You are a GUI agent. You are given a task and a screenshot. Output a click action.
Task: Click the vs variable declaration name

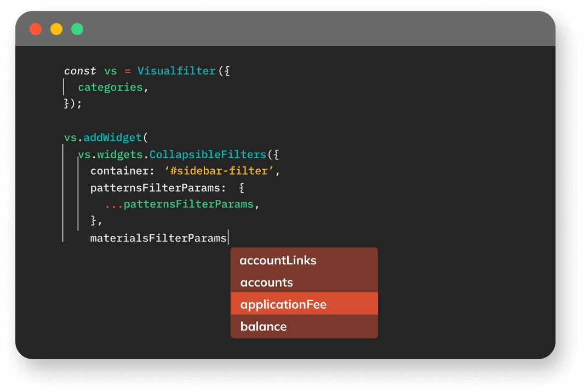111,71
